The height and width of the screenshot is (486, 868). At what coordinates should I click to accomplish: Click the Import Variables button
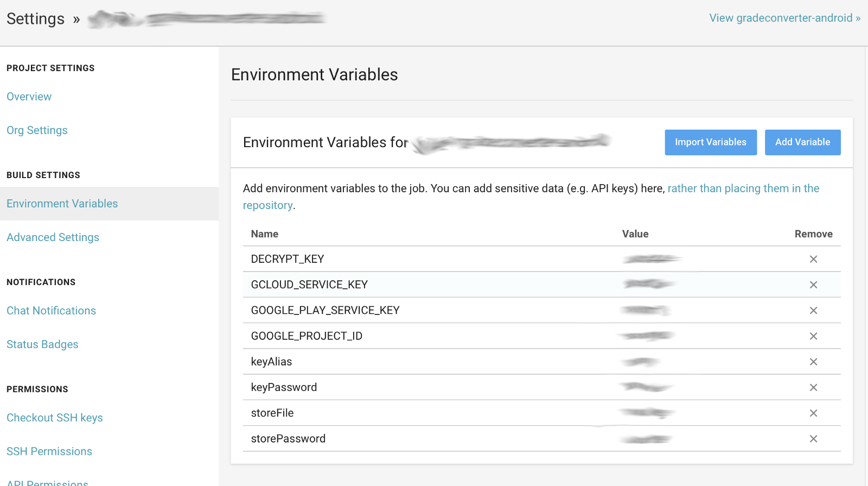point(710,142)
